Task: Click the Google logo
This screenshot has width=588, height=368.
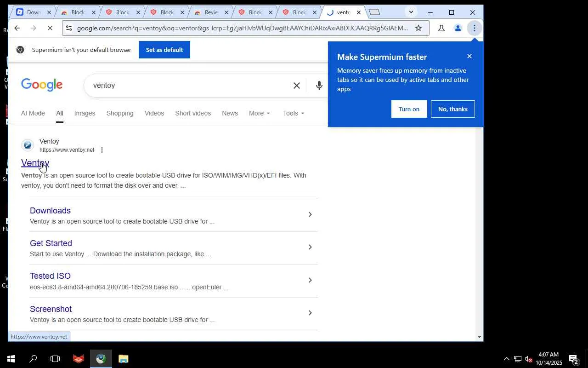Action: pyautogui.click(x=42, y=85)
